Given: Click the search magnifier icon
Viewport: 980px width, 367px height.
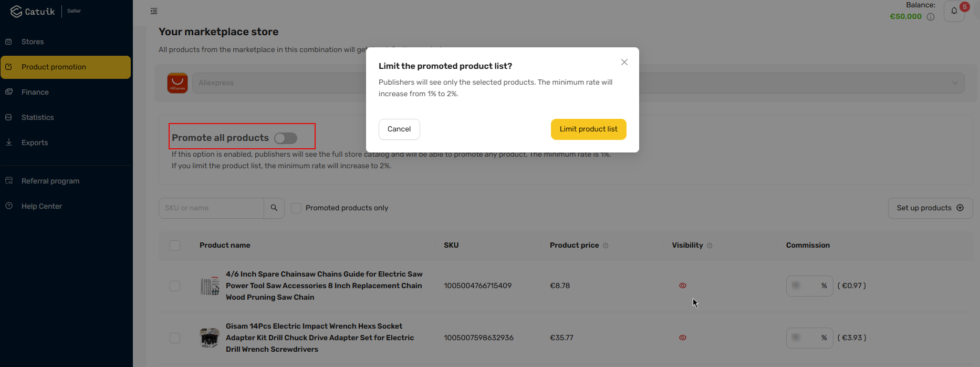Looking at the screenshot, I should pyautogui.click(x=274, y=208).
